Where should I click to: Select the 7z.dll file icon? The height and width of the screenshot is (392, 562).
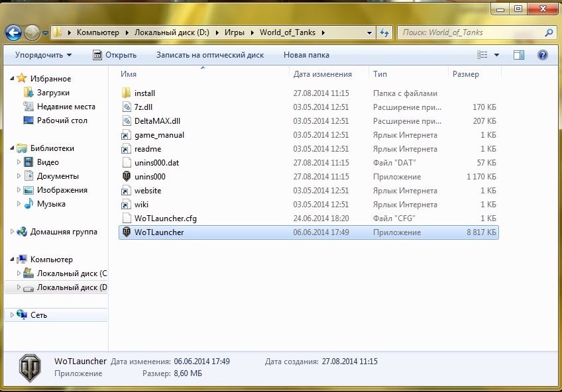[x=126, y=107]
